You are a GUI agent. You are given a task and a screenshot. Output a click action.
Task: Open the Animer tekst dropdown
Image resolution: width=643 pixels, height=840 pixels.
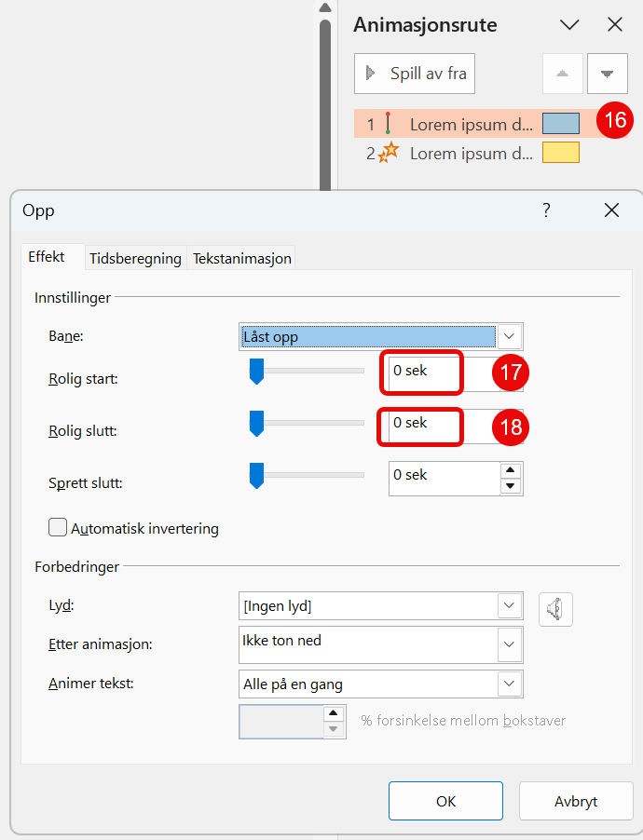pyautogui.click(x=509, y=684)
